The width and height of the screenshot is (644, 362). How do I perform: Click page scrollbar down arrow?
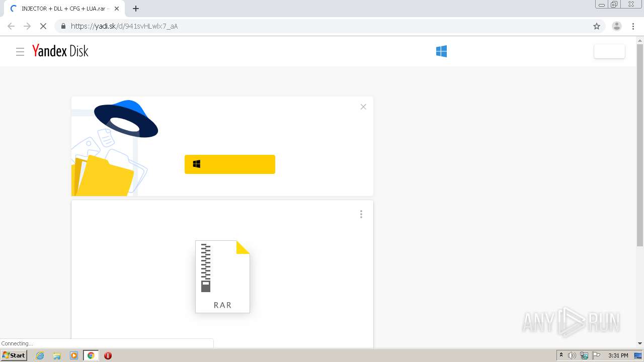click(x=640, y=343)
